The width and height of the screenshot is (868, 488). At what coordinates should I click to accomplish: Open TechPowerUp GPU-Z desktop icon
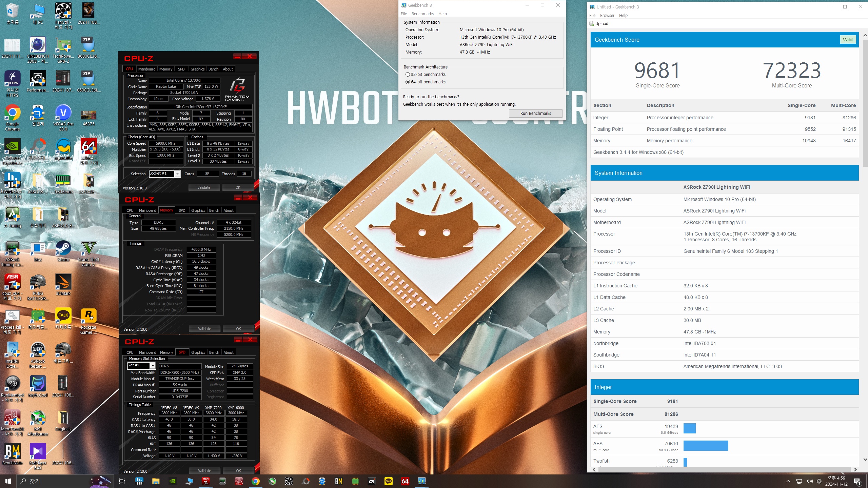(x=63, y=50)
